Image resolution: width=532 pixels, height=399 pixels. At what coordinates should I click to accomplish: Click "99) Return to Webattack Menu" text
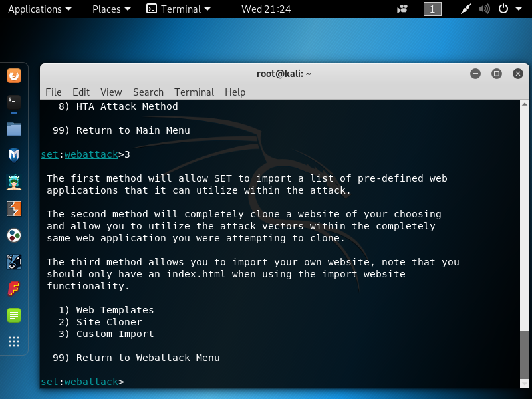(x=136, y=358)
